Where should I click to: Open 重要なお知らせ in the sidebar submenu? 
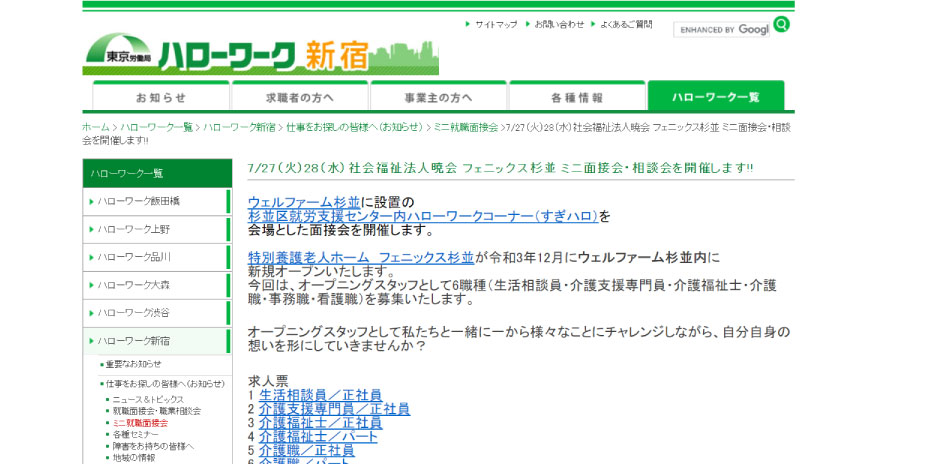point(133,364)
